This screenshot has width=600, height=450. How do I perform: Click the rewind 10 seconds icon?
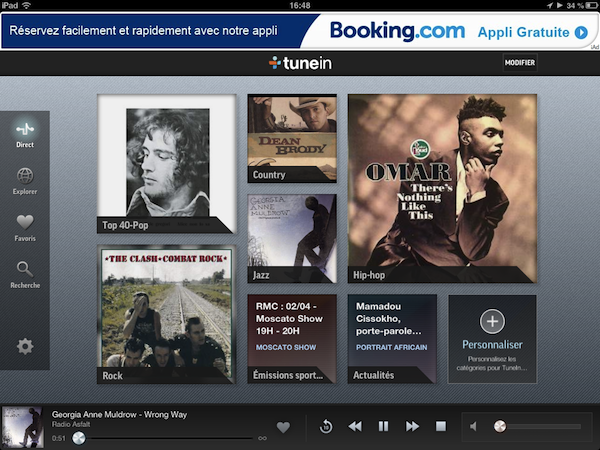(x=326, y=426)
